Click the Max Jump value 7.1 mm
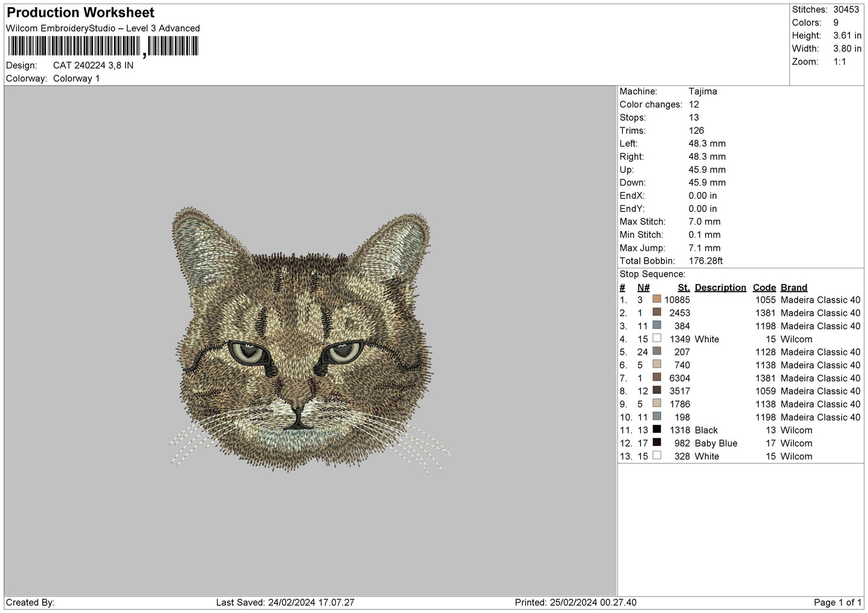The image size is (868, 613). [x=705, y=248]
